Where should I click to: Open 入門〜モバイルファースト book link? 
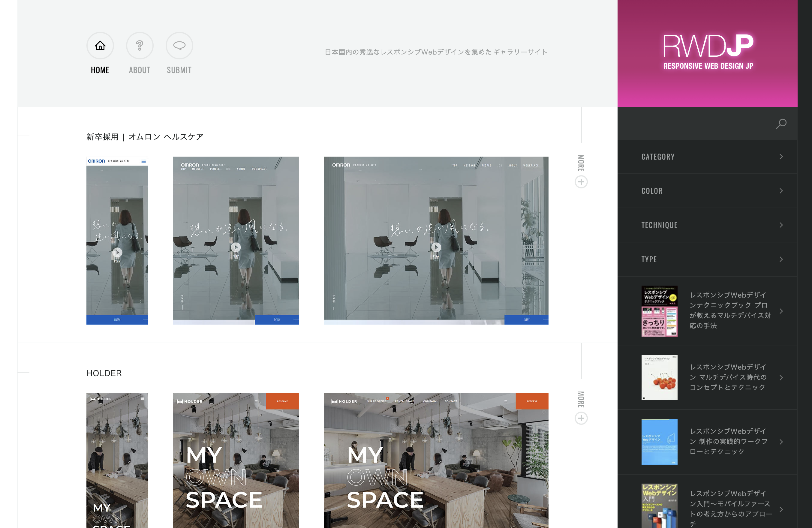(730, 508)
